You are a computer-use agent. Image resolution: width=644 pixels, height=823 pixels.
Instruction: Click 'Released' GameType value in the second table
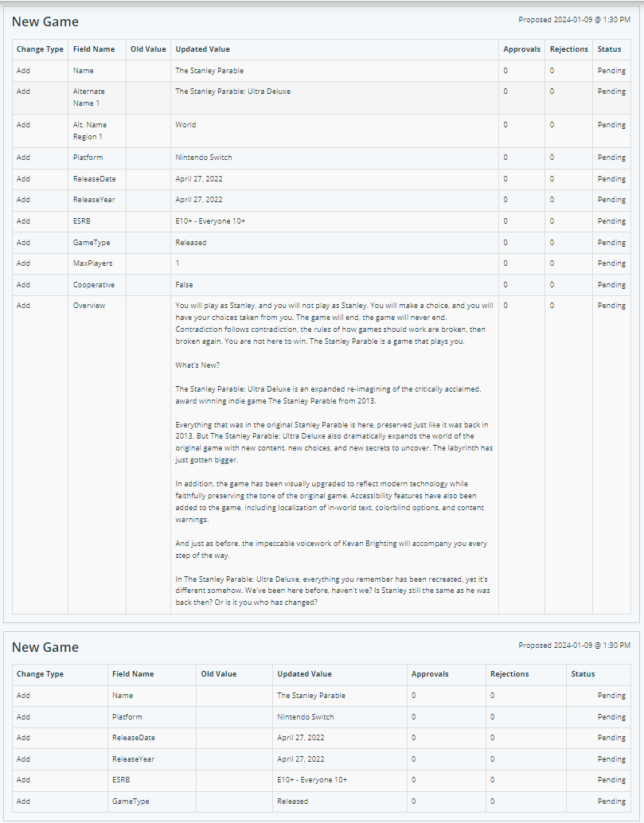tap(293, 802)
